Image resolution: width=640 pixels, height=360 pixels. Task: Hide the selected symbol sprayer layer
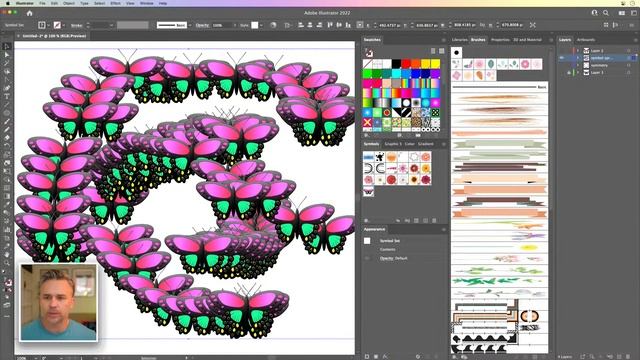tap(562, 58)
